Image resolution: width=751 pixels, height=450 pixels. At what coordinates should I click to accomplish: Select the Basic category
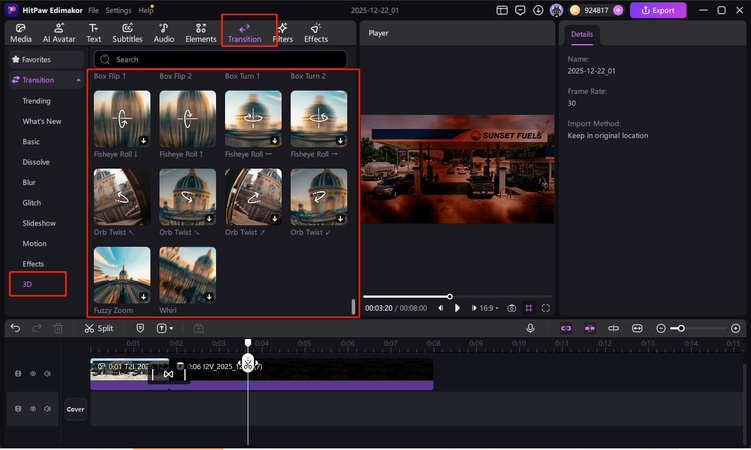tap(31, 142)
